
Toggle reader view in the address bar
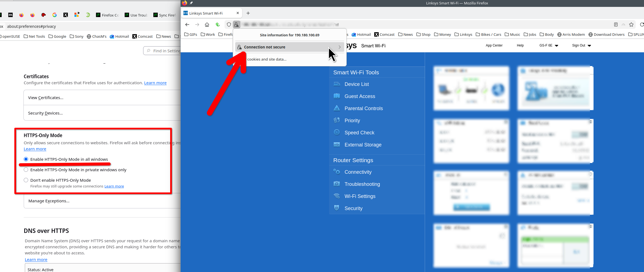pyautogui.click(x=616, y=25)
